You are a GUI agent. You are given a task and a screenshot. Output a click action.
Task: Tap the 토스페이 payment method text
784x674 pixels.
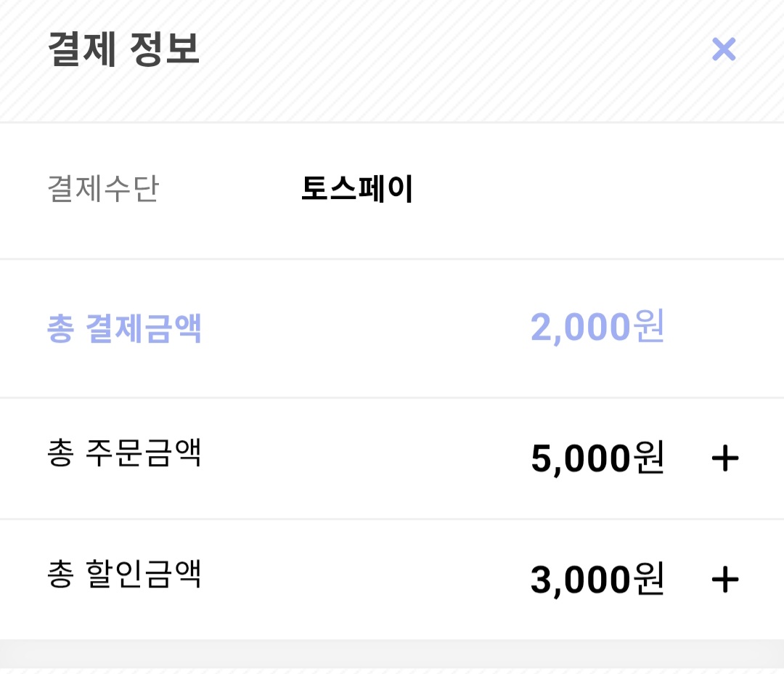coord(357,189)
